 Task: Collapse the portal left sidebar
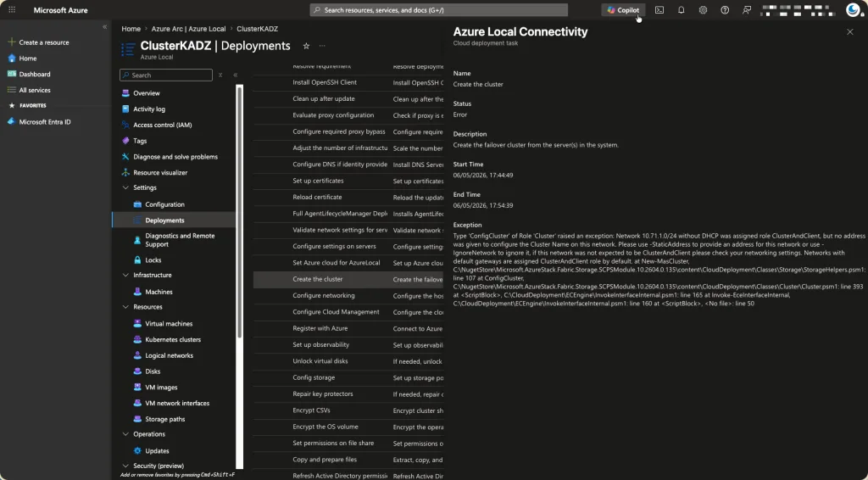point(104,26)
